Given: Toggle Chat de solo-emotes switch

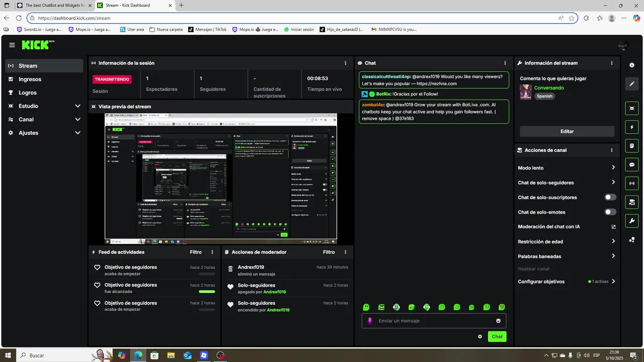Looking at the screenshot, I should 610,212.
